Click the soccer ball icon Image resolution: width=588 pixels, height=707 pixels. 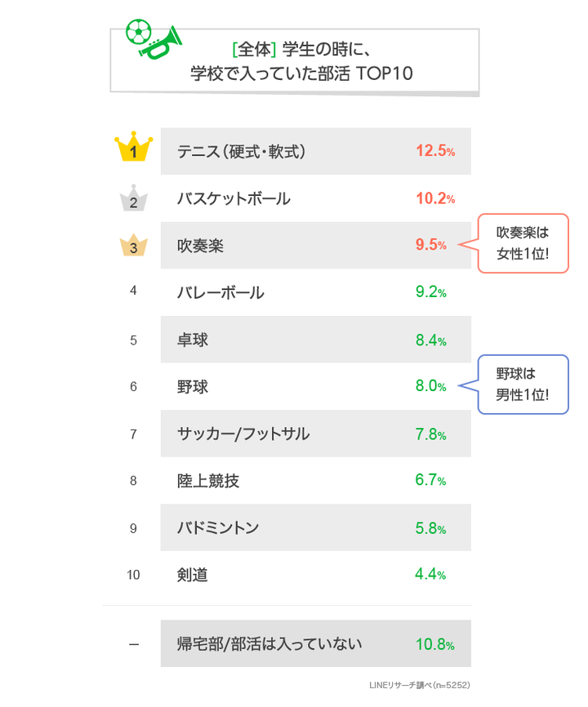[x=138, y=32]
